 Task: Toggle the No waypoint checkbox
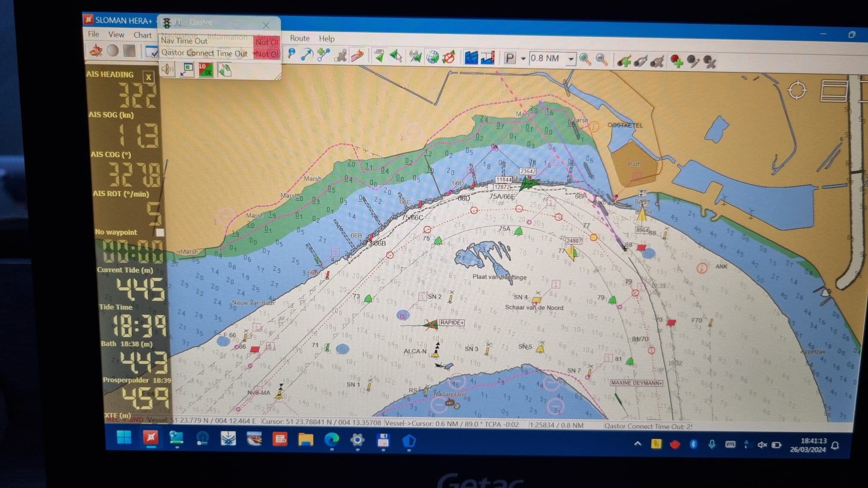click(x=160, y=232)
